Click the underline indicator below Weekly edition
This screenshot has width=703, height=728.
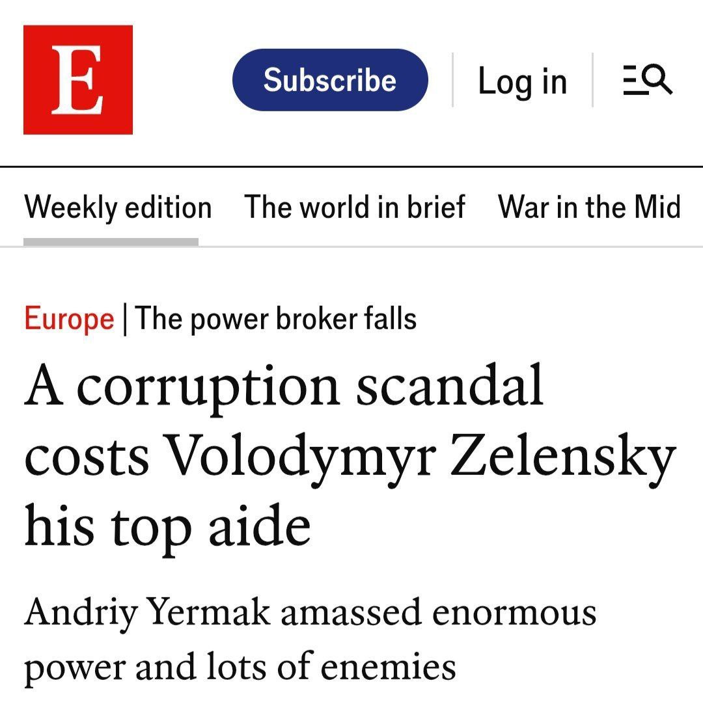(x=111, y=242)
